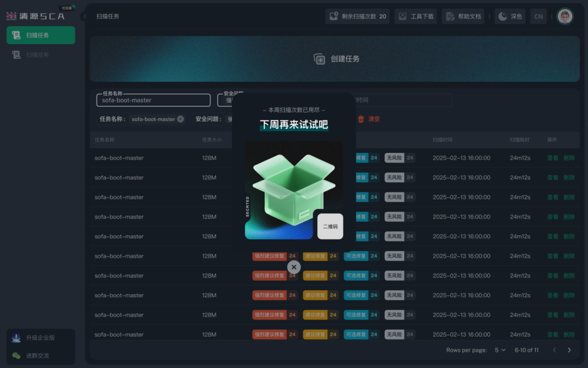
Task: Open 帮助文档 in the top bar
Action: 463,16
